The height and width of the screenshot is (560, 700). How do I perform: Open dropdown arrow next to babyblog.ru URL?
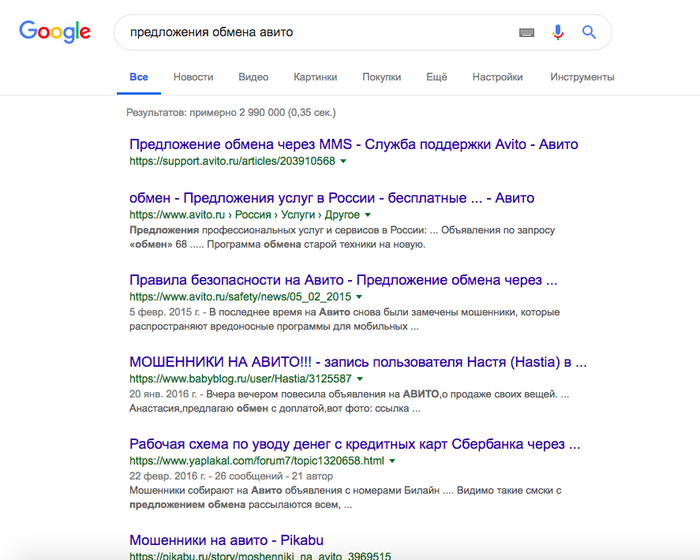pos(359,379)
